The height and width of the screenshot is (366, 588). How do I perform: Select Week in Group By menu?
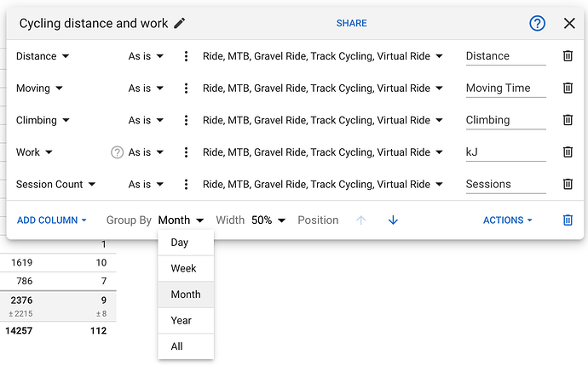pos(184,268)
